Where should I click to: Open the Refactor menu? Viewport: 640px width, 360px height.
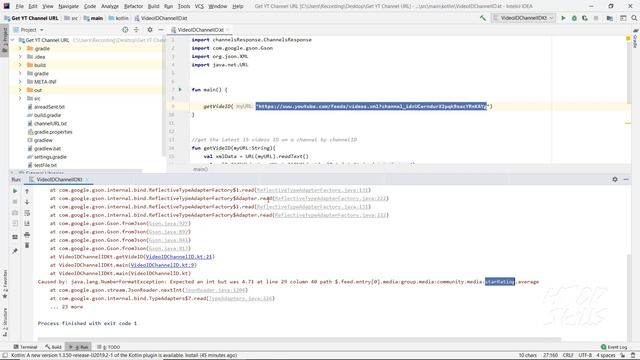pos(133,6)
